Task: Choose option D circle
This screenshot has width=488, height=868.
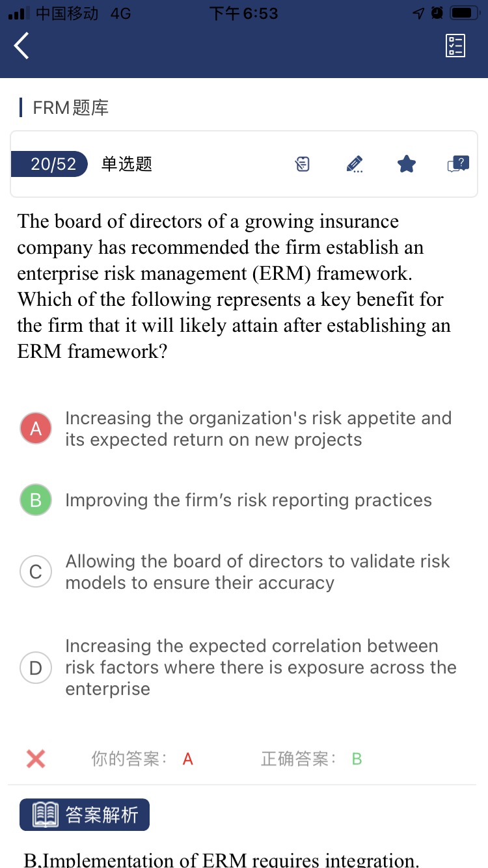Action: [x=36, y=668]
